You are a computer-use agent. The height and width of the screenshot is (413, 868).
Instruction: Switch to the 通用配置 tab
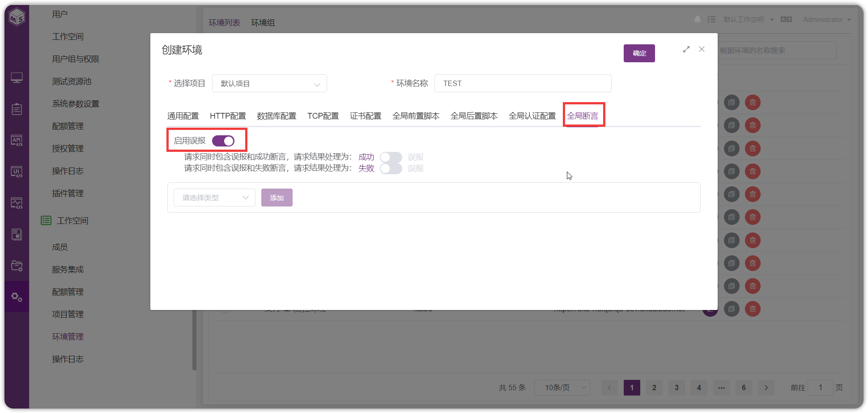click(183, 116)
